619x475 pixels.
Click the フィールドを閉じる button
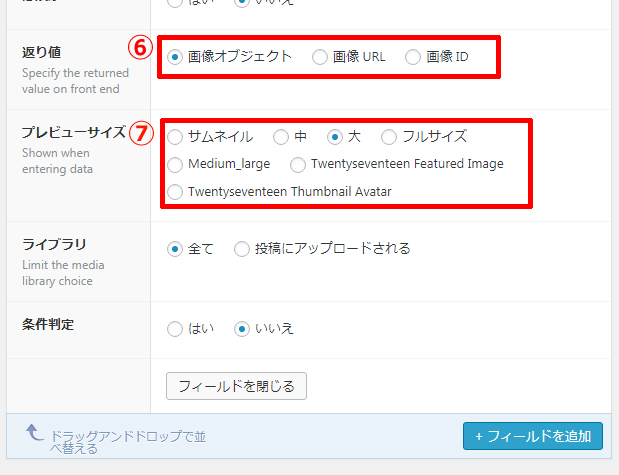236,385
